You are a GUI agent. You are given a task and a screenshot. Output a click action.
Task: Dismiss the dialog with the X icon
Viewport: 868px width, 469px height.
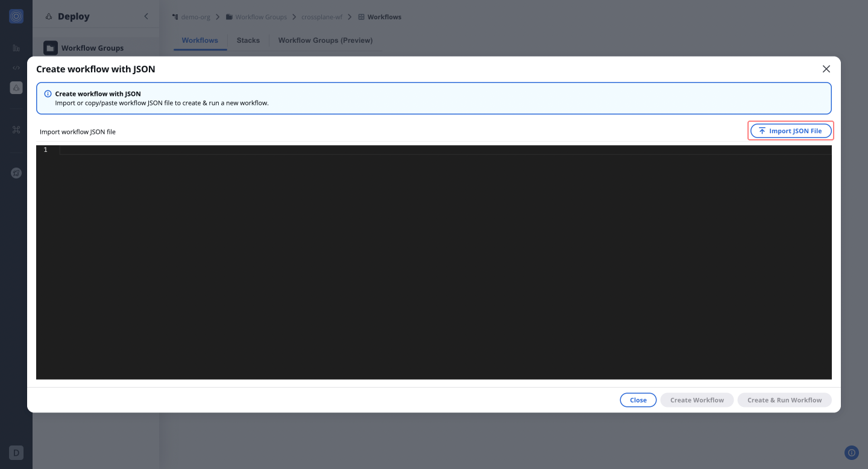tap(826, 69)
